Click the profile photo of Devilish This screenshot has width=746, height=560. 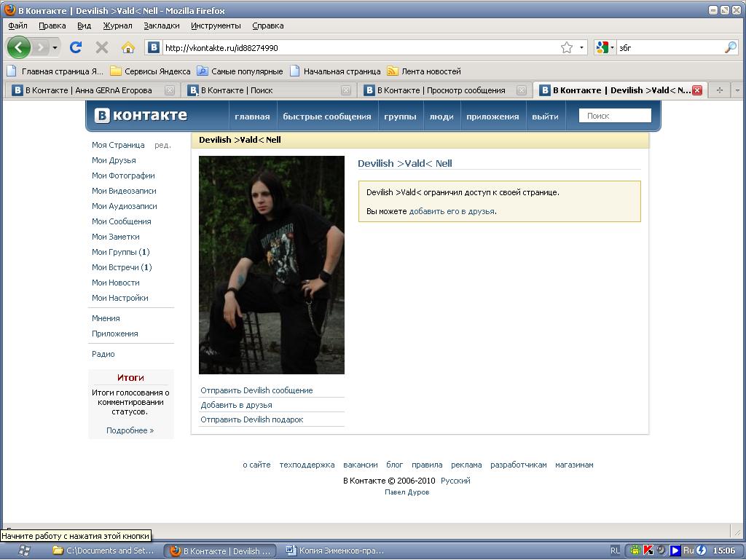[x=272, y=265]
